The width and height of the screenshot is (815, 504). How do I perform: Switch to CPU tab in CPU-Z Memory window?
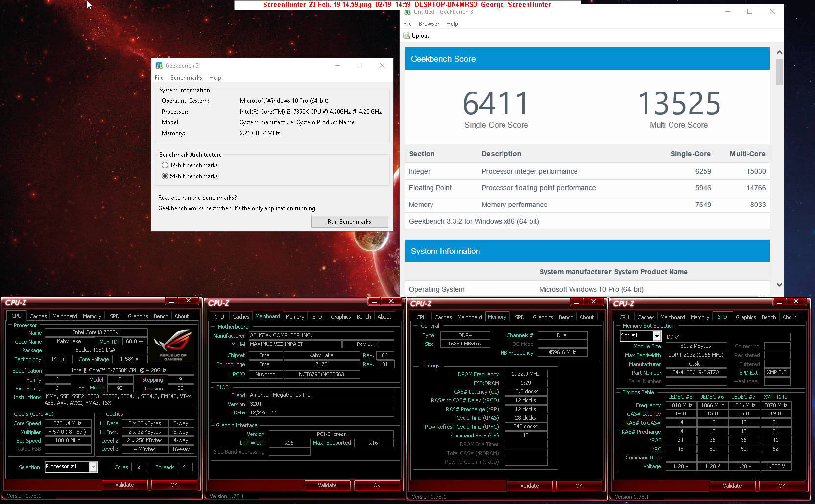click(x=422, y=317)
